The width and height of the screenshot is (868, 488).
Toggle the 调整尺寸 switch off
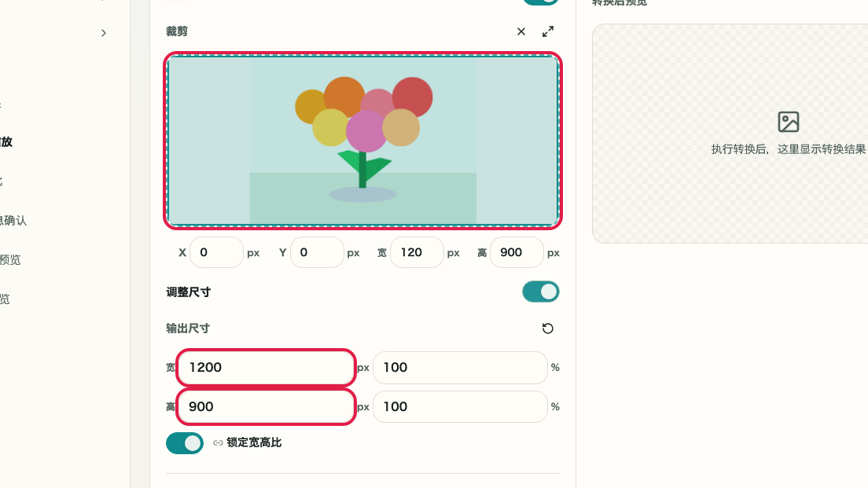tap(540, 292)
